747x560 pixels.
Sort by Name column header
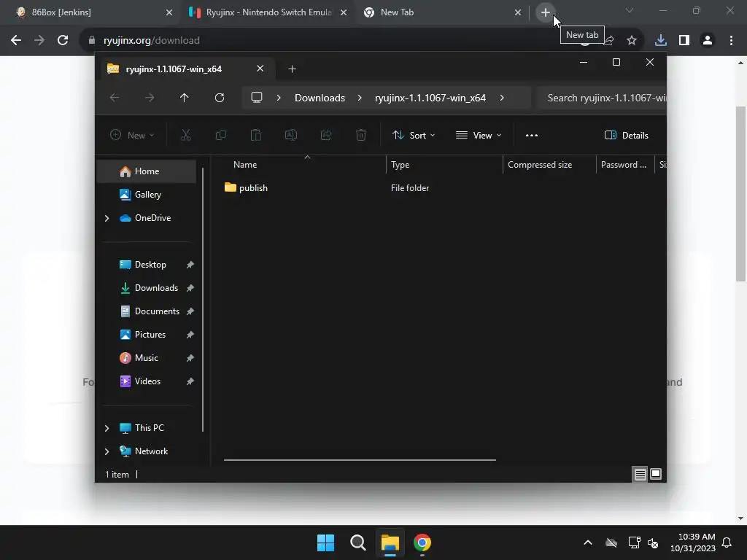point(245,164)
